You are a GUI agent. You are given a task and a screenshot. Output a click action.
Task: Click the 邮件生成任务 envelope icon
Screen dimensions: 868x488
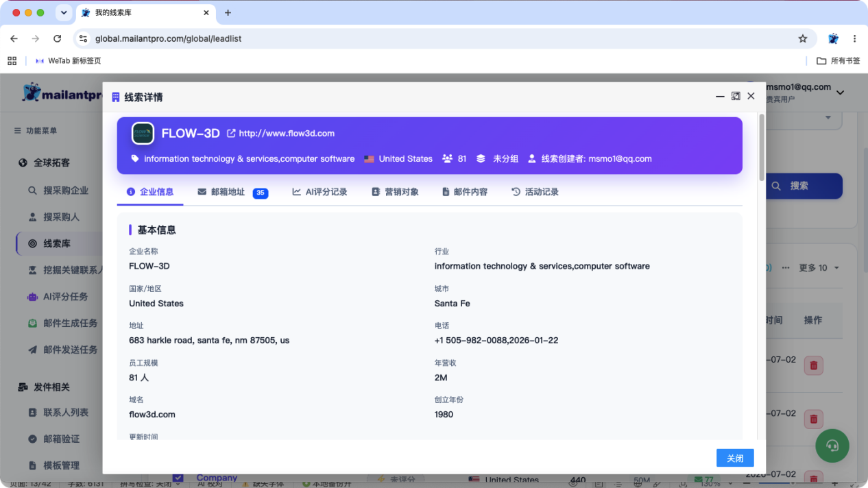(32, 324)
